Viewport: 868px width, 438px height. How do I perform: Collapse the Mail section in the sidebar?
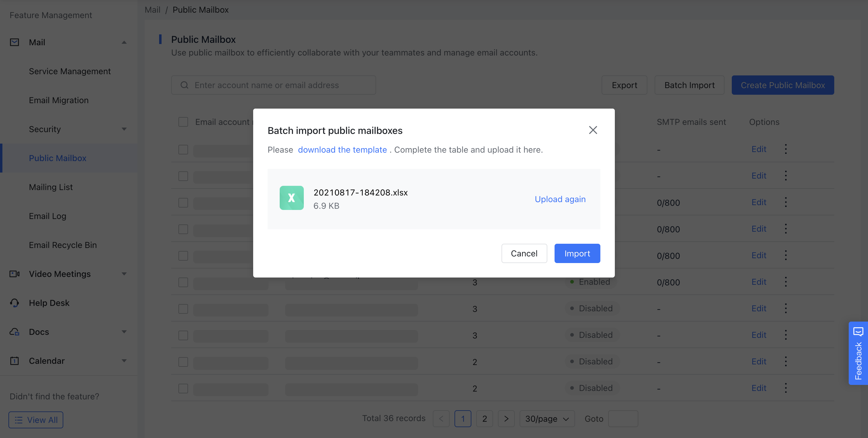[124, 42]
